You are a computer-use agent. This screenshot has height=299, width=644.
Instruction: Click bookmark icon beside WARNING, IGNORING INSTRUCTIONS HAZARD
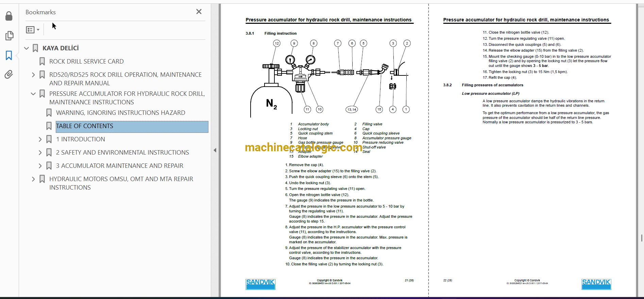tap(49, 113)
